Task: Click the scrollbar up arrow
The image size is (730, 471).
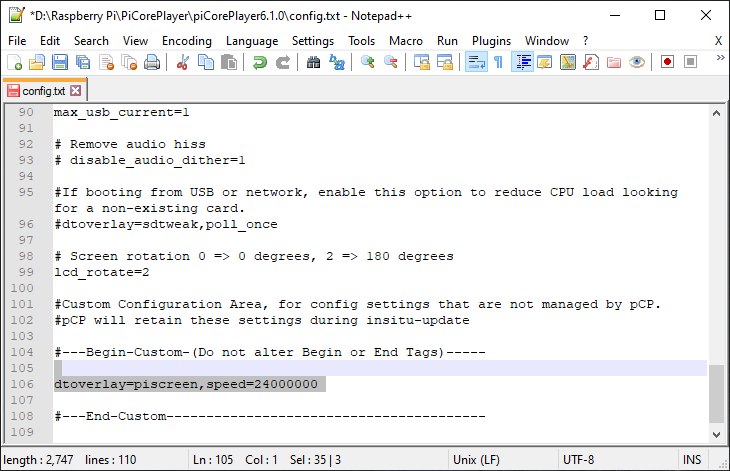Action: click(716, 113)
